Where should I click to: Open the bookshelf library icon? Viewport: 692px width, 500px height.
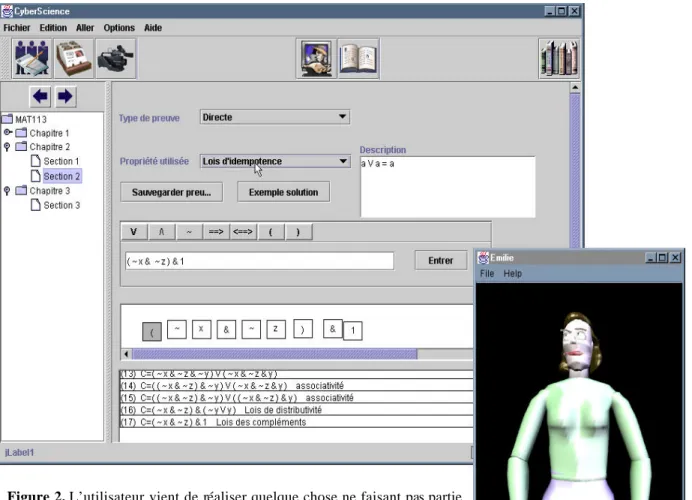point(559,58)
